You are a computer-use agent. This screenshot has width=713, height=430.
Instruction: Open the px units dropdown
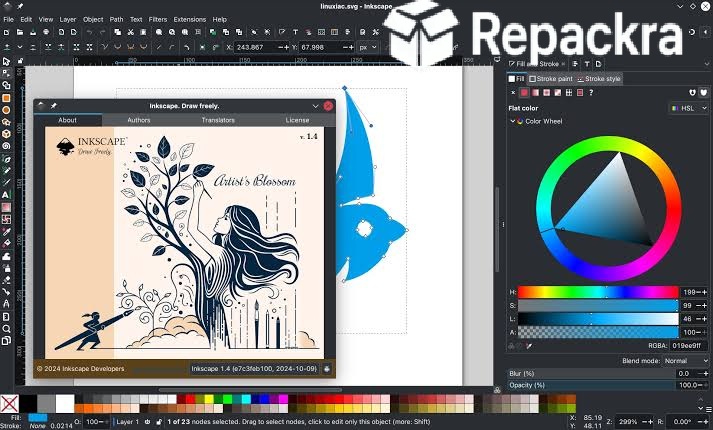367,47
